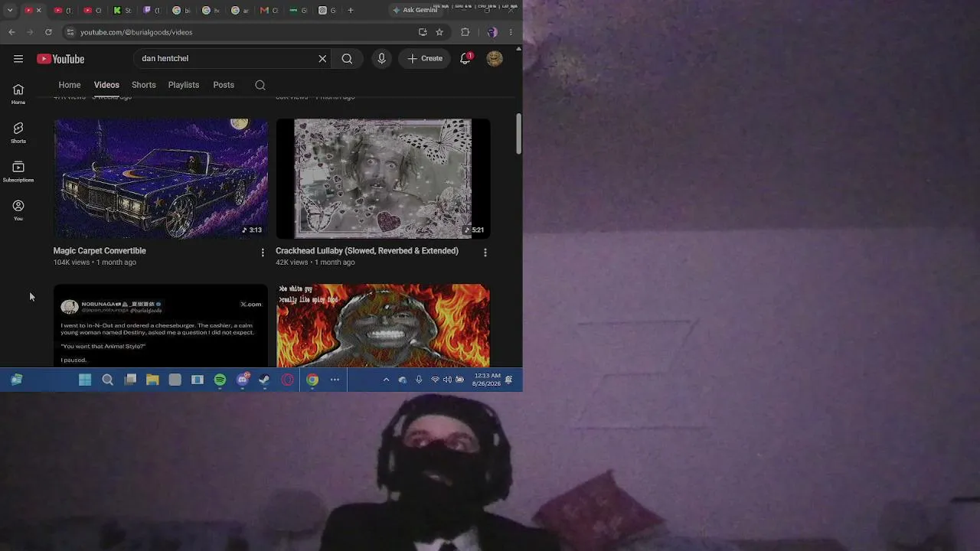This screenshot has width=980, height=551.
Task: Open the Windows Start menu
Action: (x=85, y=380)
